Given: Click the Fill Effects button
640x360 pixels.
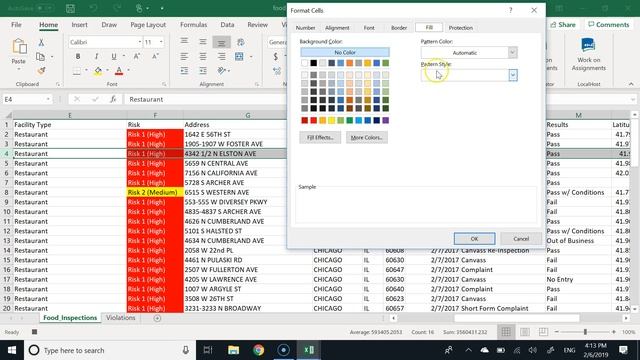Looking at the screenshot, I should click(320, 138).
